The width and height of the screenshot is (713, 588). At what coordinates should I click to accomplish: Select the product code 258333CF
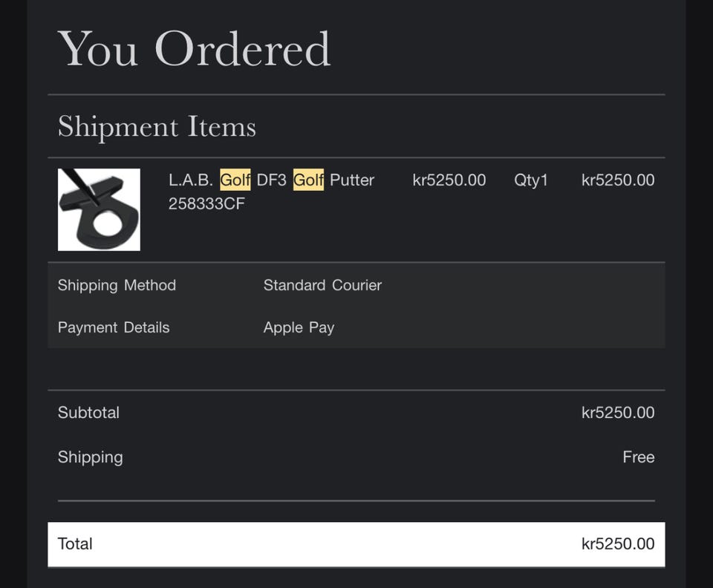(206, 203)
